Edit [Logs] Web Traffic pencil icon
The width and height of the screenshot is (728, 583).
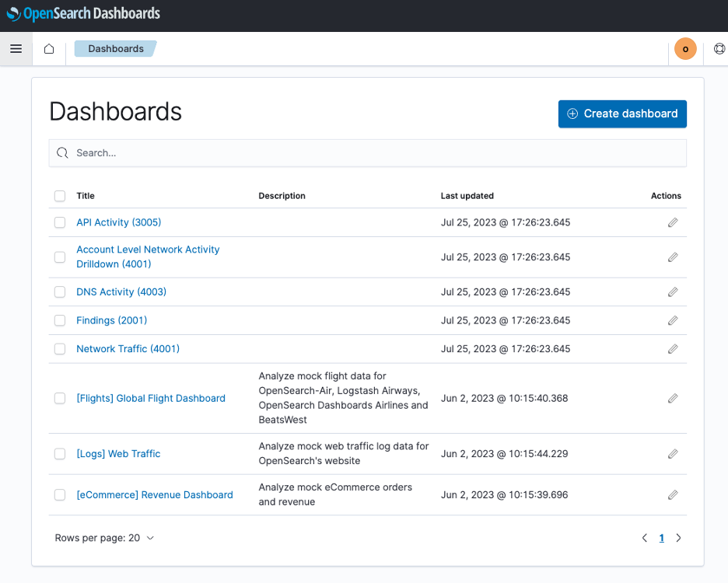point(673,453)
